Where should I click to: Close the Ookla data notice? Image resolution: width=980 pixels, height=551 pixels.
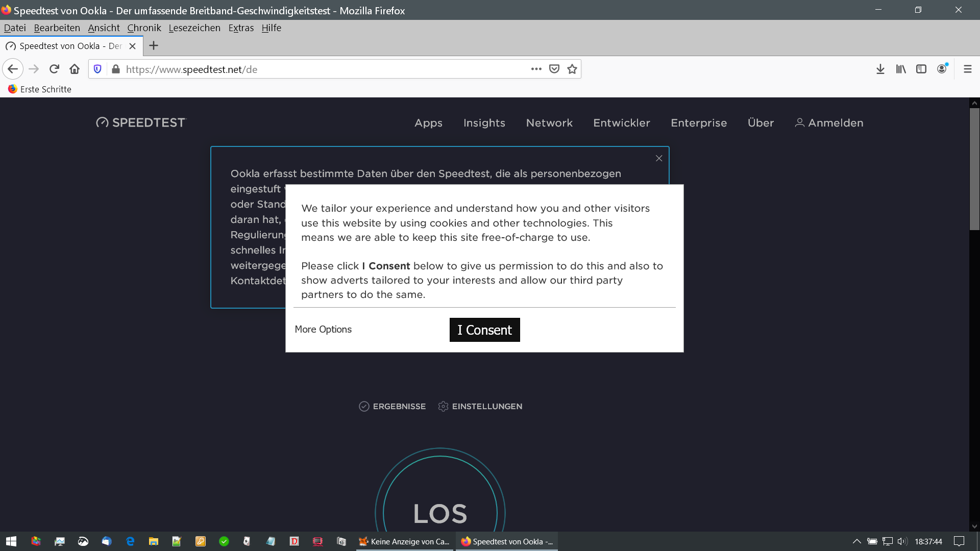point(659,158)
